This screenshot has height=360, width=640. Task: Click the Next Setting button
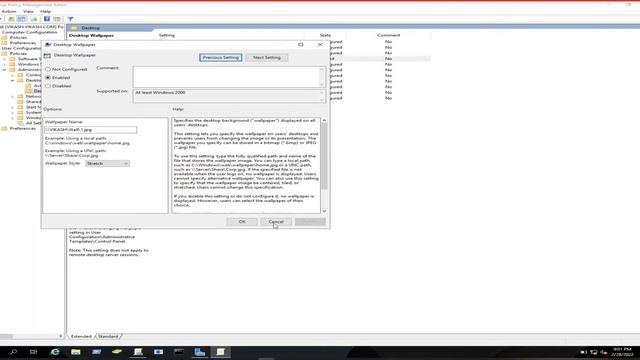(x=267, y=58)
